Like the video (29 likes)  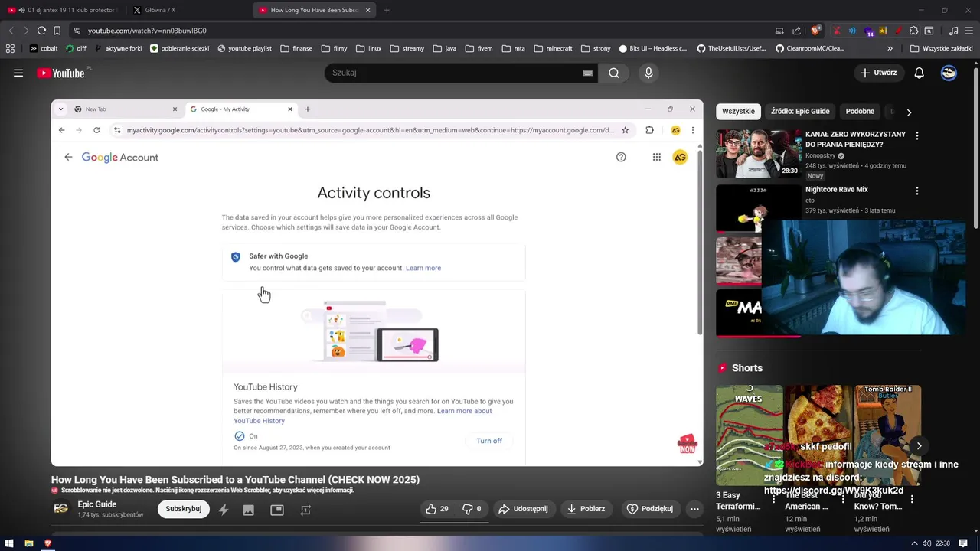point(437,509)
